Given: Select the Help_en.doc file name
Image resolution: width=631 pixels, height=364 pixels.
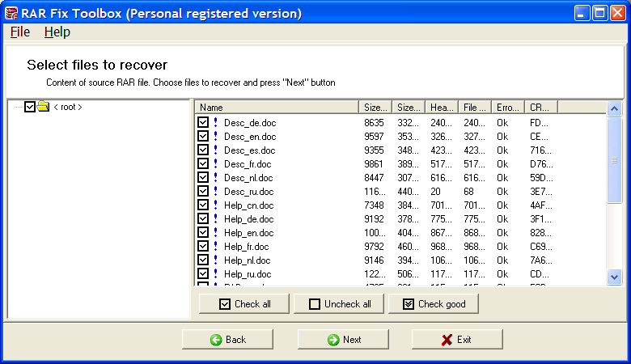Looking at the screenshot, I should coord(248,232).
